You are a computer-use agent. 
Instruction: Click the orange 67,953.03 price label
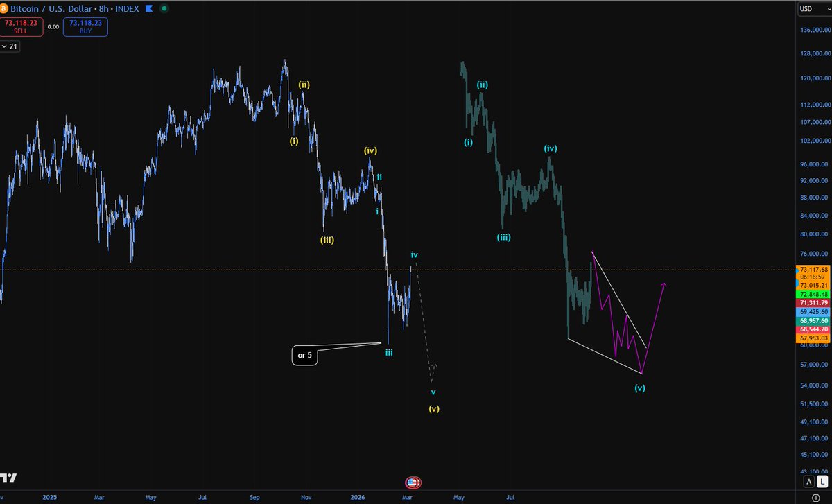812,338
